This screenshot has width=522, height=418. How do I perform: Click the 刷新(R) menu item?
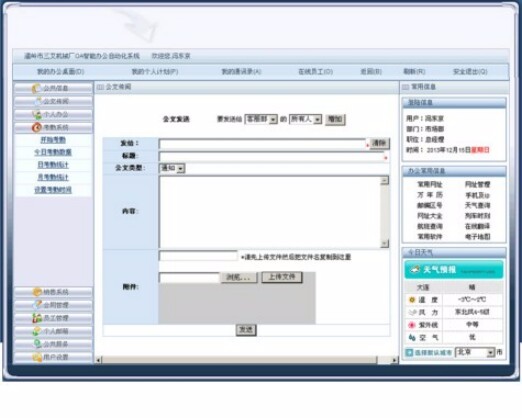point(414,72)
